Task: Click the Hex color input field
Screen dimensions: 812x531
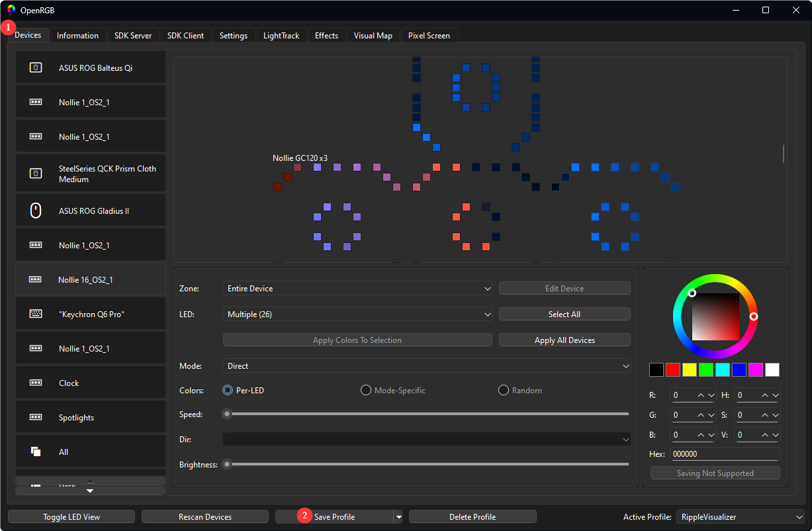Action: 726,454
